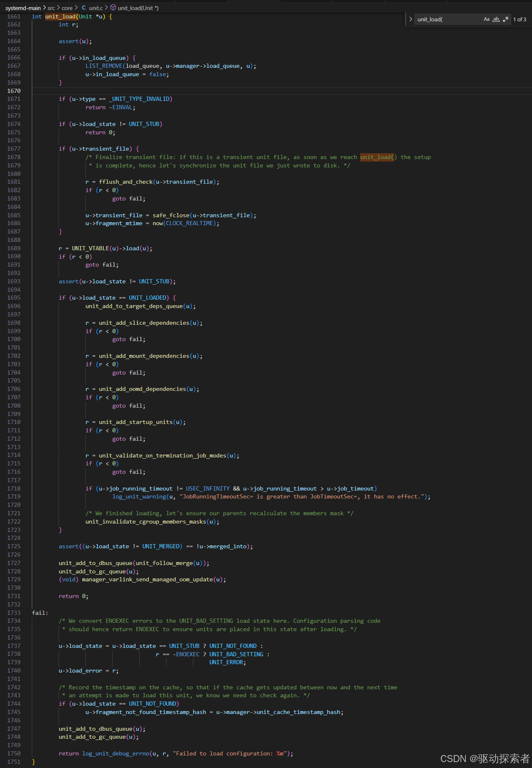
Task: Click the C file icon in breadcrumb
Action: click(x=84, y=8)
